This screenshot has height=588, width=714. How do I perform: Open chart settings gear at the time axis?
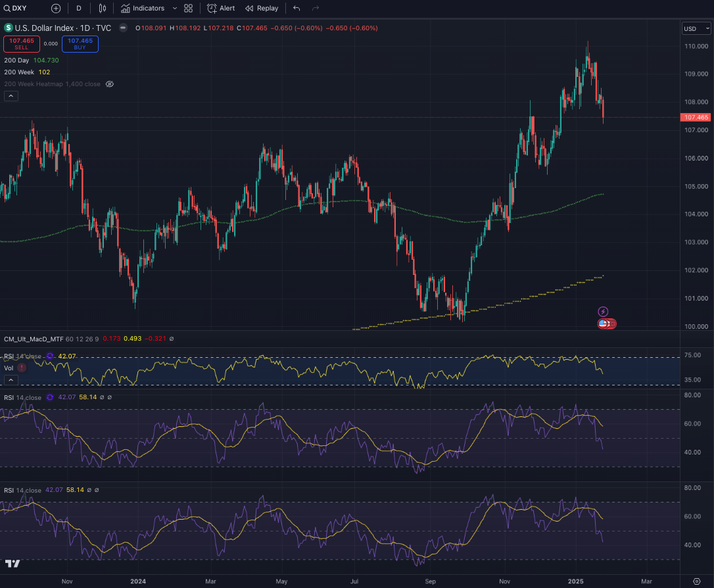[x=697, y=581]
